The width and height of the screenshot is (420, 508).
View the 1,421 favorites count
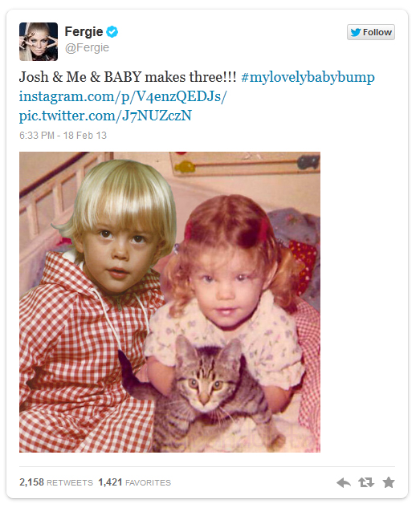pos(134,482)
